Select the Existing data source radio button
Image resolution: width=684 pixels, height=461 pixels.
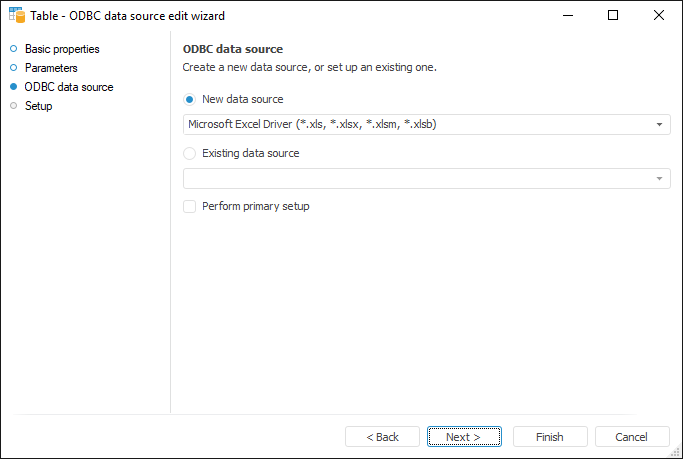[190, 154]
